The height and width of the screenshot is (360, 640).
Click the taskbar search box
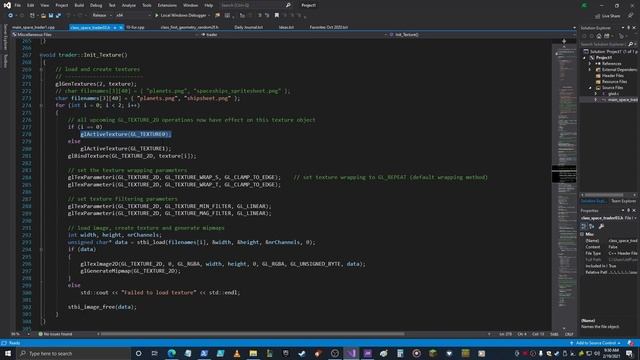73,353
